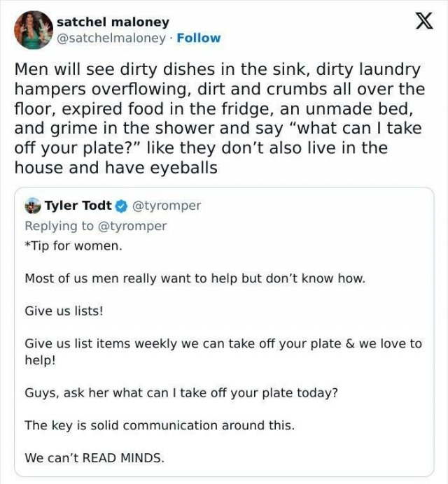Screen dimensions: 448x484
Task: Click the blue verified badge
Action: pyautogui.click(x=120, y=206)
